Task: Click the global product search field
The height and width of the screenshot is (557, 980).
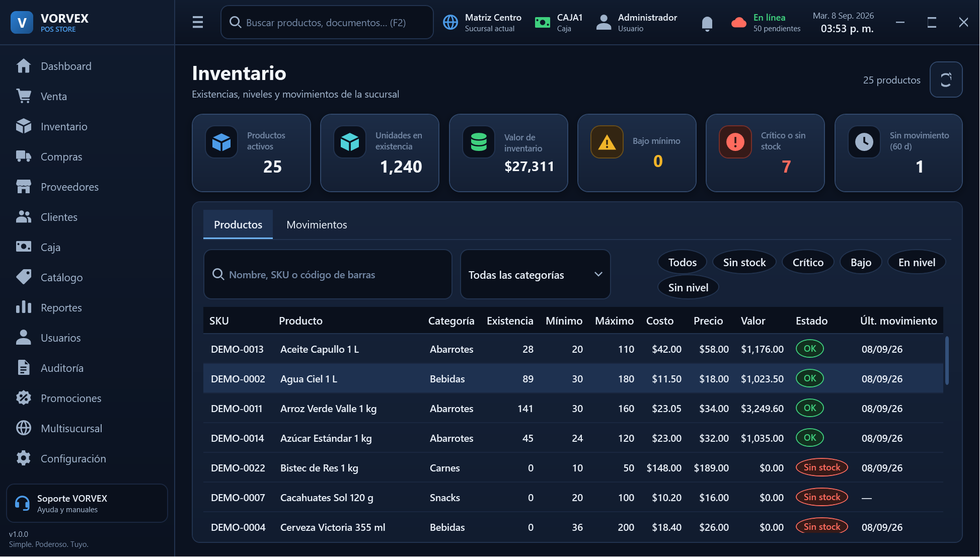Action: 327,22
